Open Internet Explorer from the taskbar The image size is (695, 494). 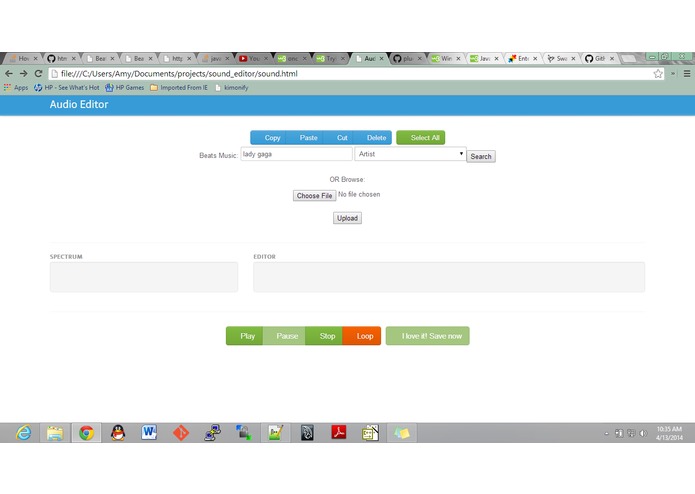pos(23,433)
